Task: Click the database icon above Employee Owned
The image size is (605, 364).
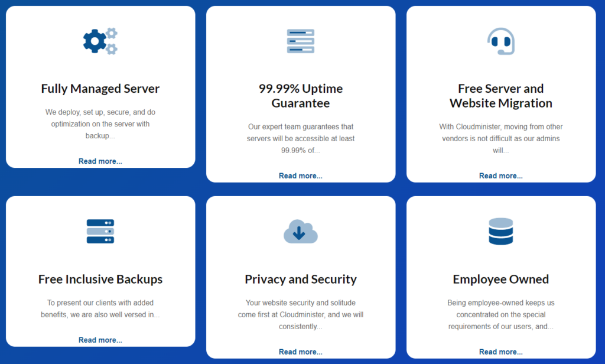Action: coord(501,231)
